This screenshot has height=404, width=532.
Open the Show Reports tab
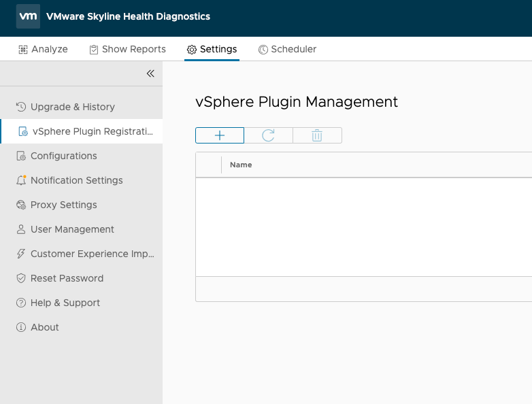click(x=128, y=49)
